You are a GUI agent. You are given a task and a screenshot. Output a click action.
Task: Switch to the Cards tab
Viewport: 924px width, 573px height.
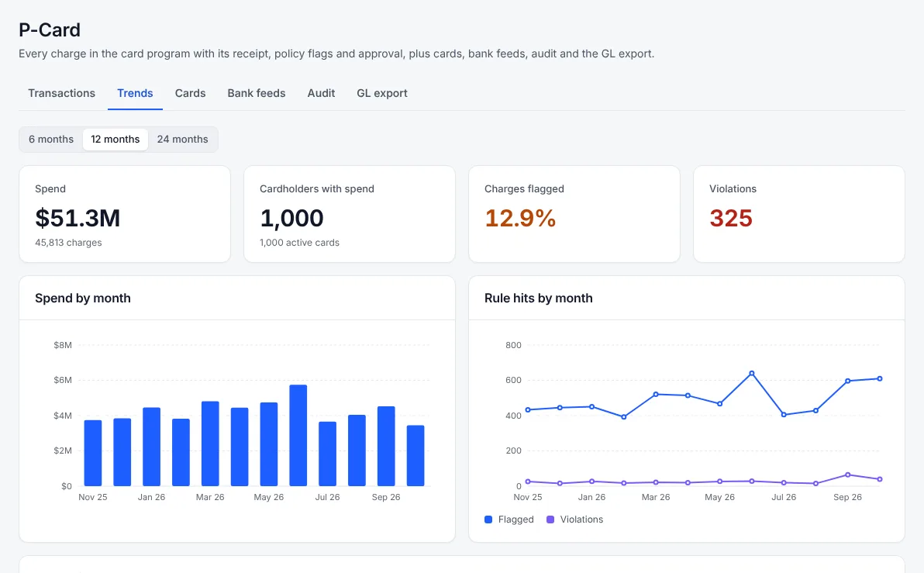click(x=191, y=93)
